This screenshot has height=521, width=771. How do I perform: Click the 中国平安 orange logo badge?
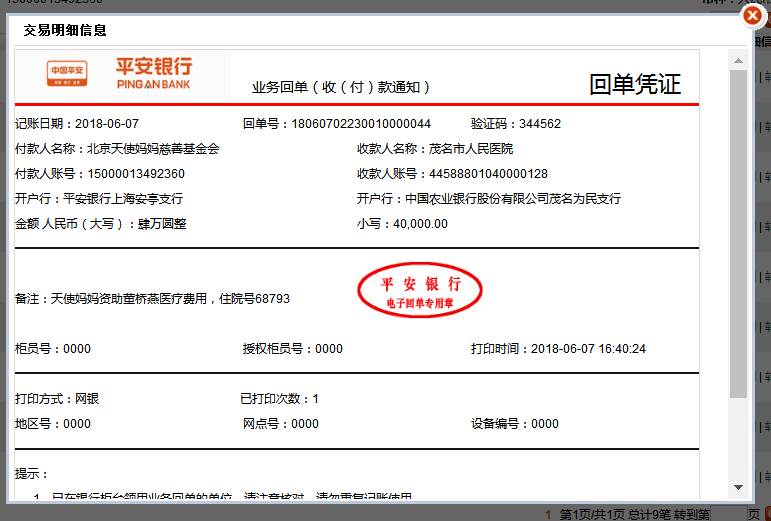67,73
